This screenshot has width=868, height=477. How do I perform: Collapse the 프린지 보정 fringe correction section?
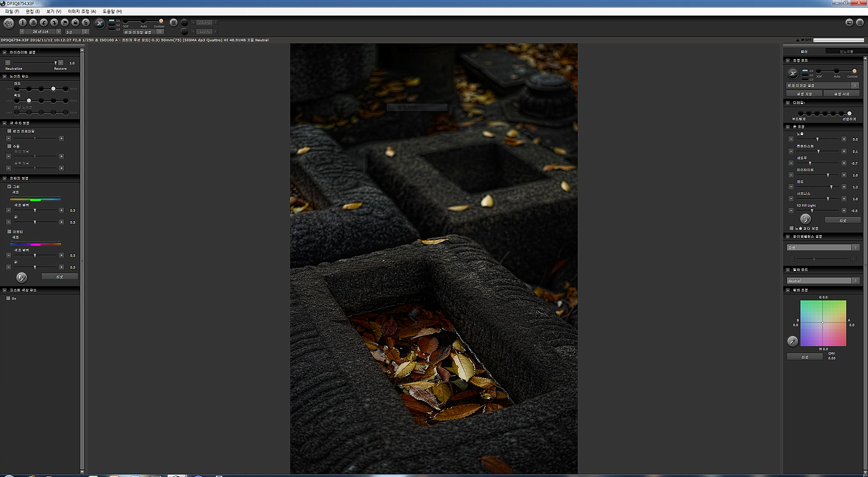[x=5, y=178]
